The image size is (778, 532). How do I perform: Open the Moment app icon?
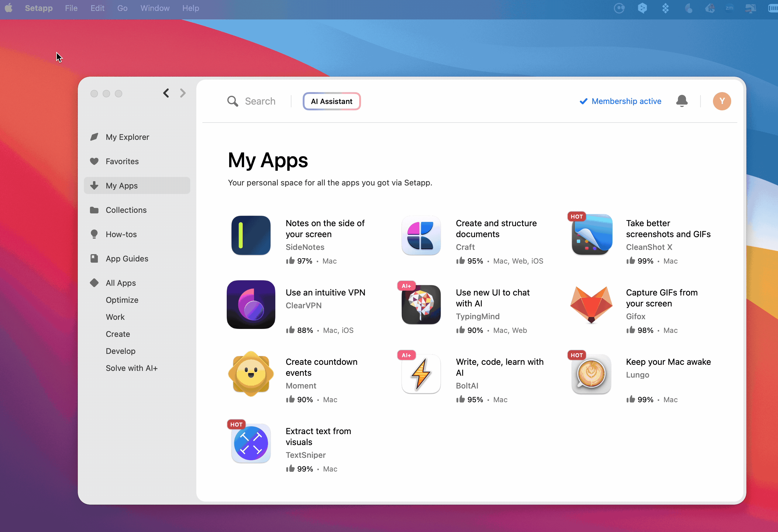tap(251, 374)
